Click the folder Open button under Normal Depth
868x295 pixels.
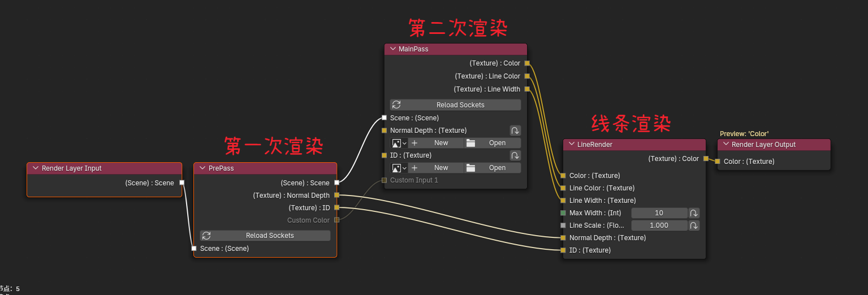coord(492,143)
